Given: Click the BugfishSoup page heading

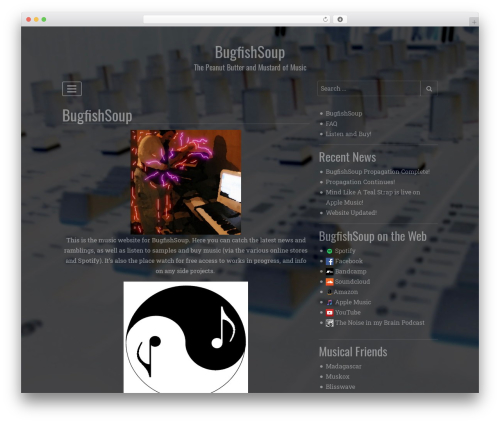Looking at the screenshot, I should [x=97, y=116].
